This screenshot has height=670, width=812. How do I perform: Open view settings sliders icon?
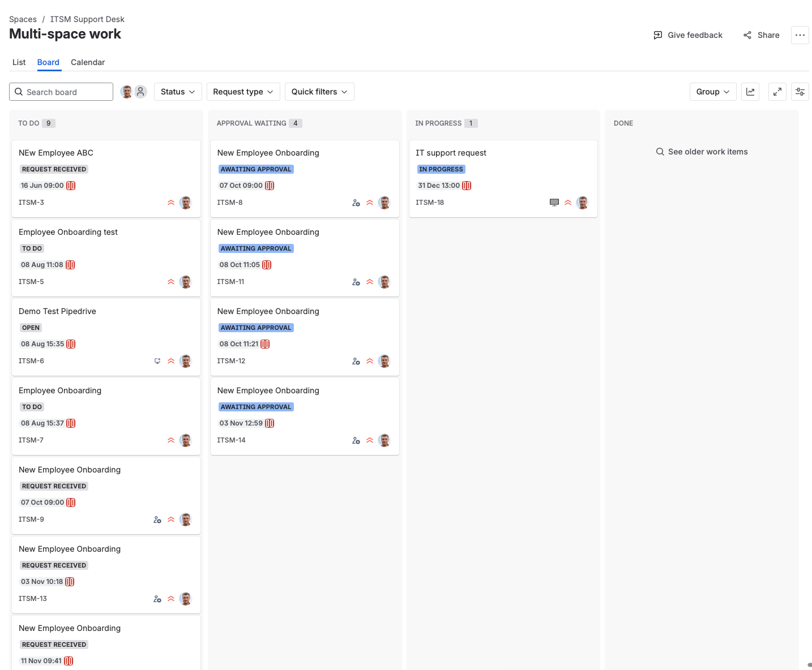[x=800, y=92]
